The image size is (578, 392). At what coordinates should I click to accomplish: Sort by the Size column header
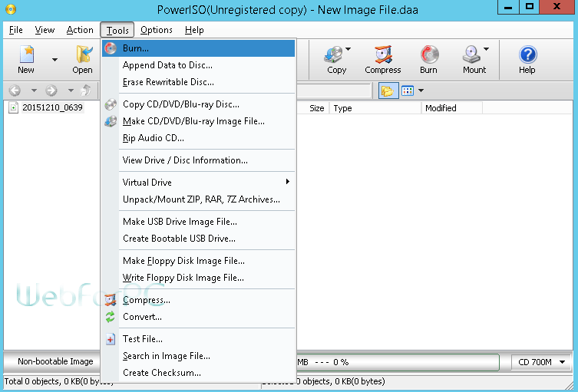[x=313, y=108]
